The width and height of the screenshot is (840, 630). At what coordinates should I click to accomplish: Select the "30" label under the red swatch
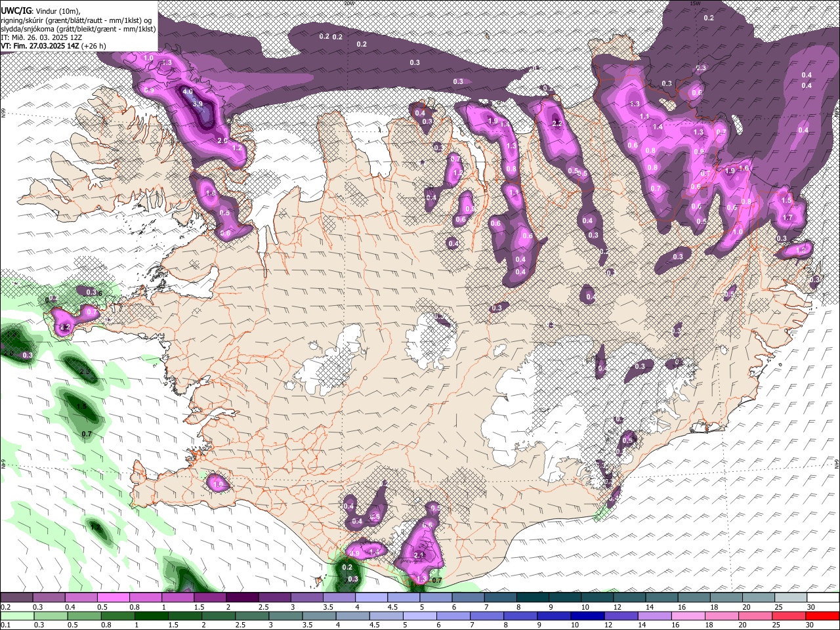[810, 625]
